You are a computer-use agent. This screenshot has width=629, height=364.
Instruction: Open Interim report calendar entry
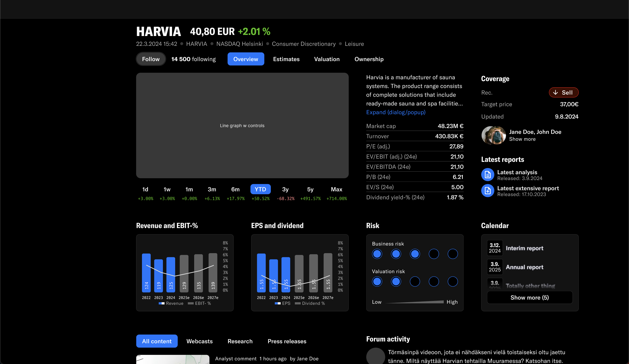pos(524,248)
